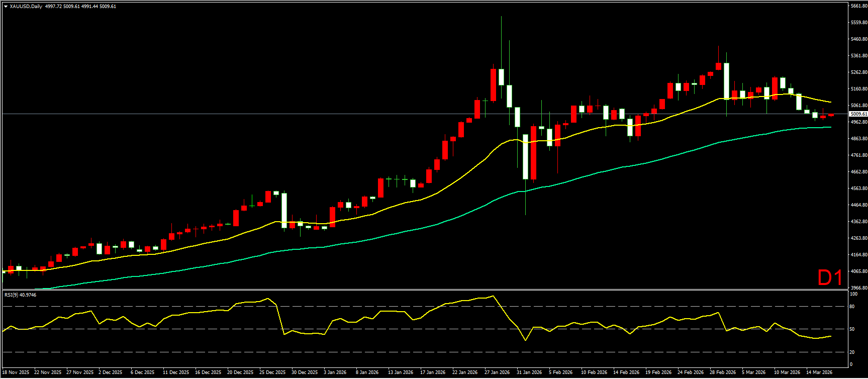
Task: Click the end of the green moving average
Action: coord(831,127)
